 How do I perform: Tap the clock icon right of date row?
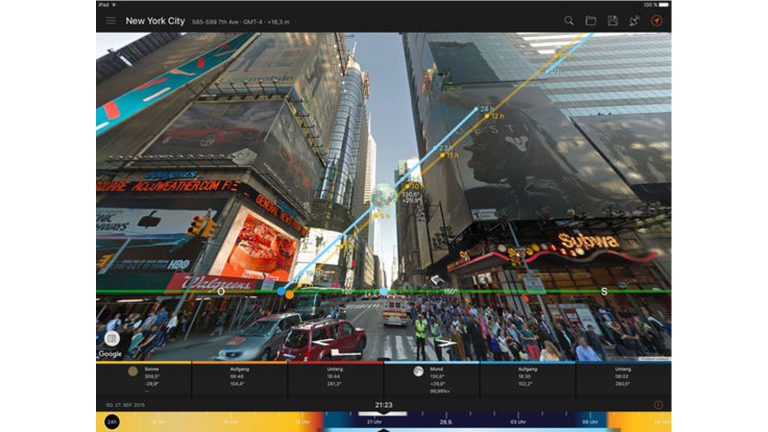tap(658, 405)
